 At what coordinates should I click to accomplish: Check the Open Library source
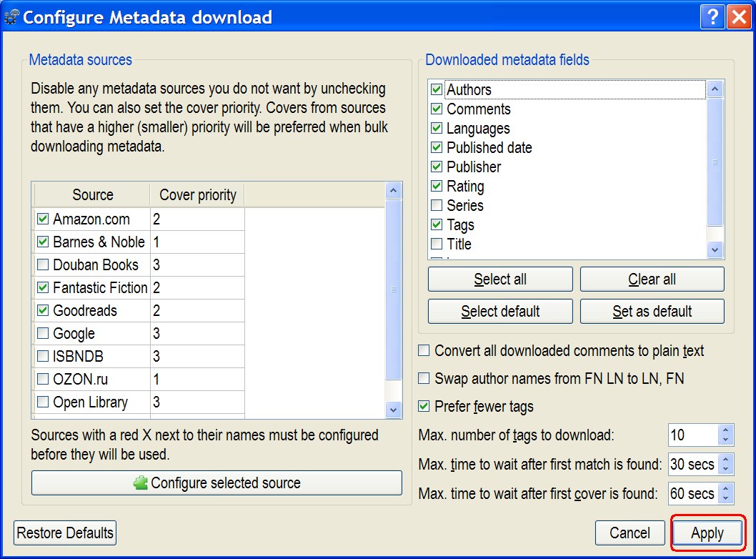43,402
